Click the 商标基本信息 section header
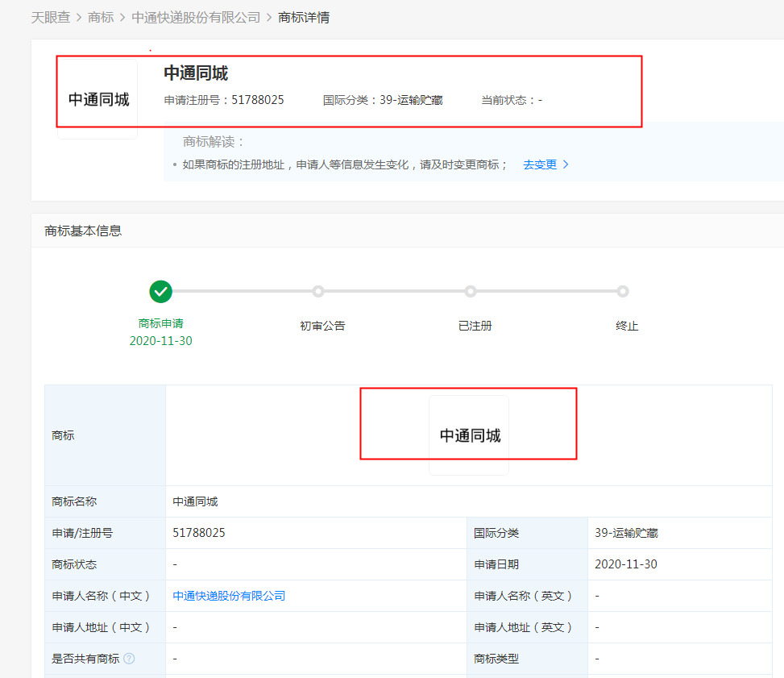Screen dimensions: 784x678 (x=79, y=231)
